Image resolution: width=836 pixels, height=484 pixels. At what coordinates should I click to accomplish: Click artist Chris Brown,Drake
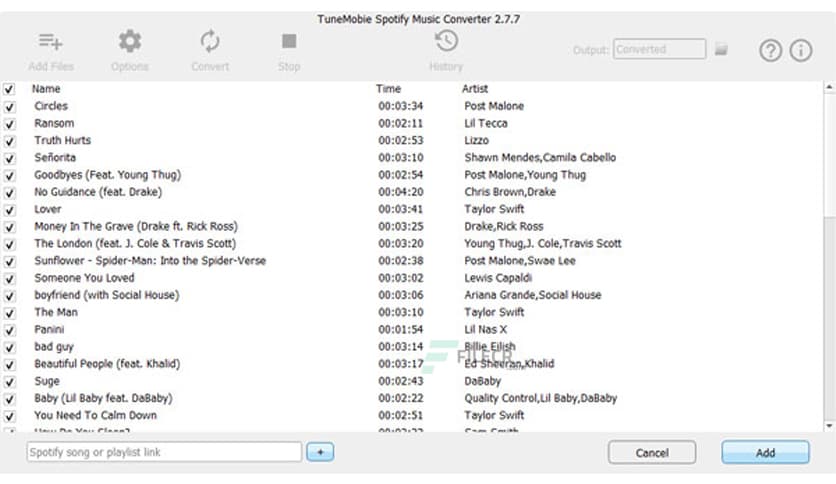510,192
